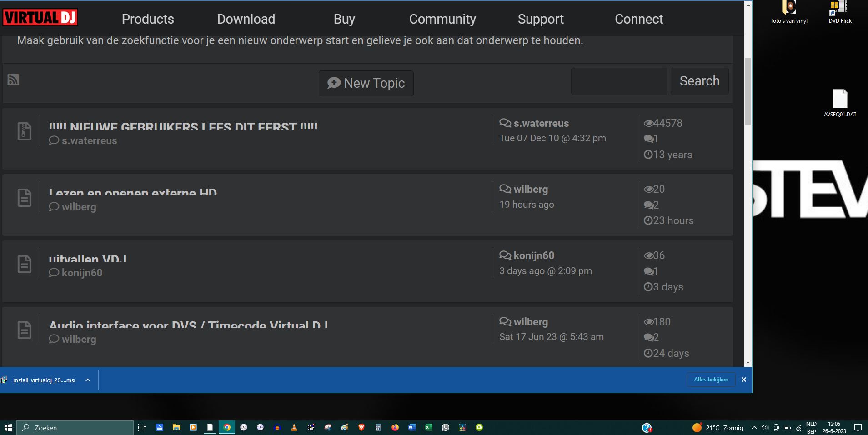
Task: Click the VirtualDJ logo
Action: coord(40,17)
